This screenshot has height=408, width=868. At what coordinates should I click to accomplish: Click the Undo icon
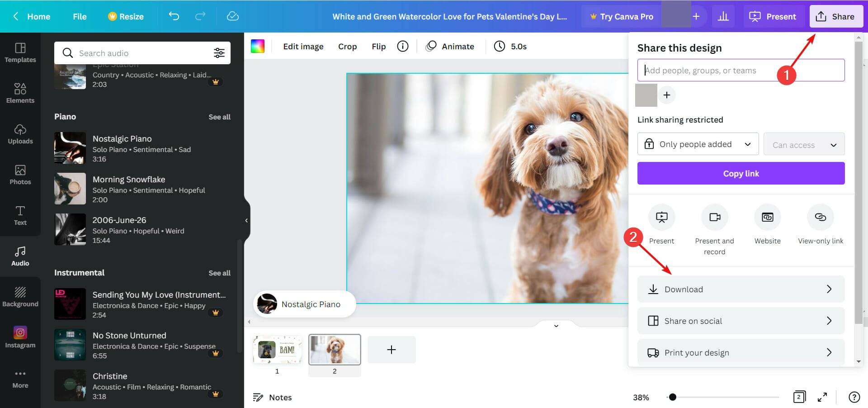pos(174,16)
